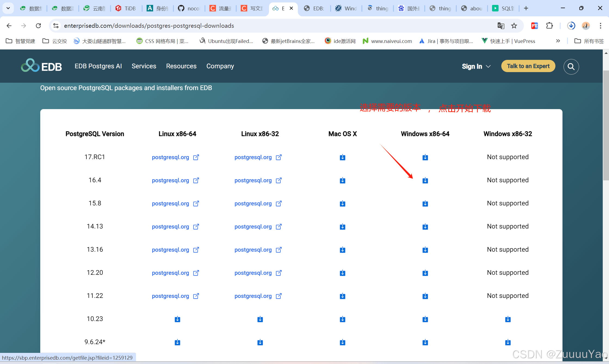Switch to the TiDB browser tab

(x=126, y=8)
